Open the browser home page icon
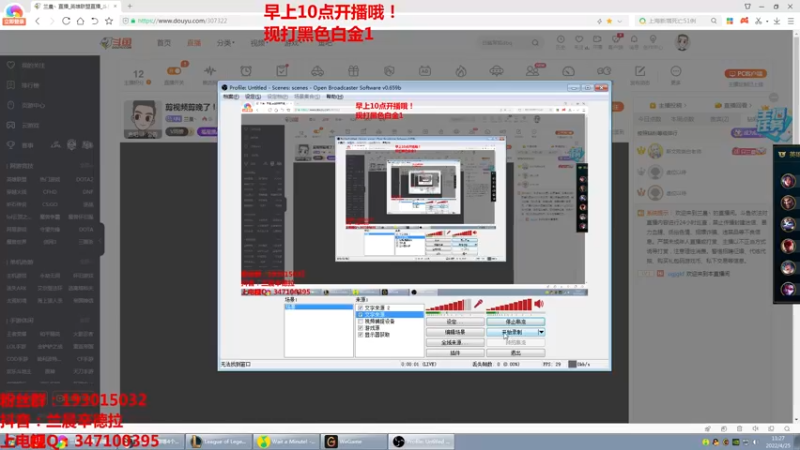800x450 pixels. click(81, 21)
